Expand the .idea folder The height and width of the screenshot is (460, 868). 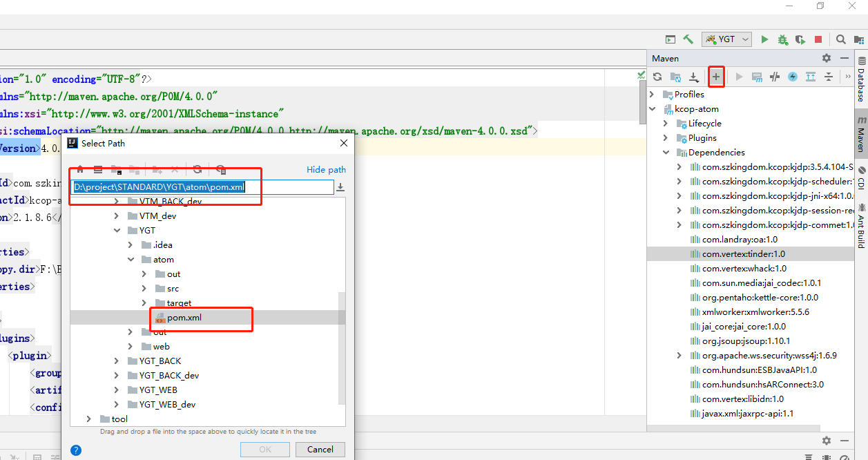(130, 245)
